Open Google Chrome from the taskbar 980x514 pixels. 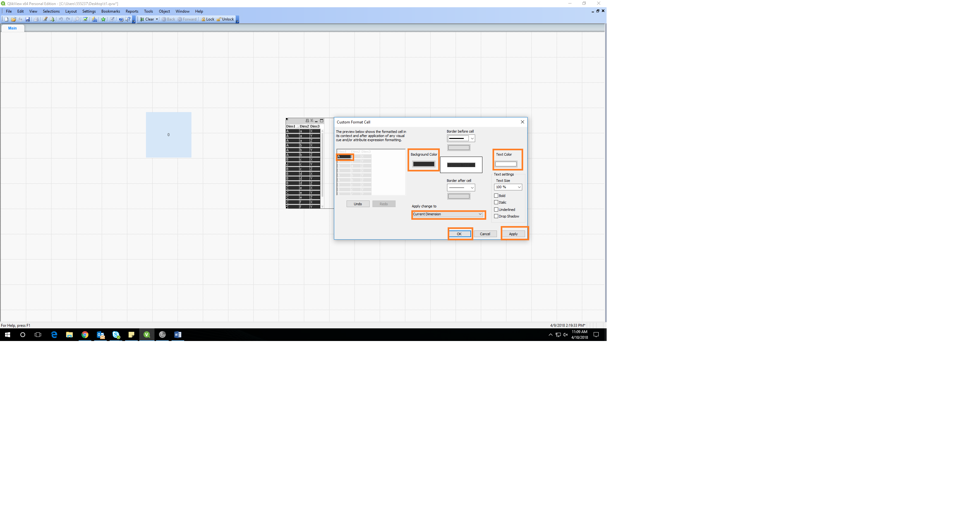click(x=85, y=335)
